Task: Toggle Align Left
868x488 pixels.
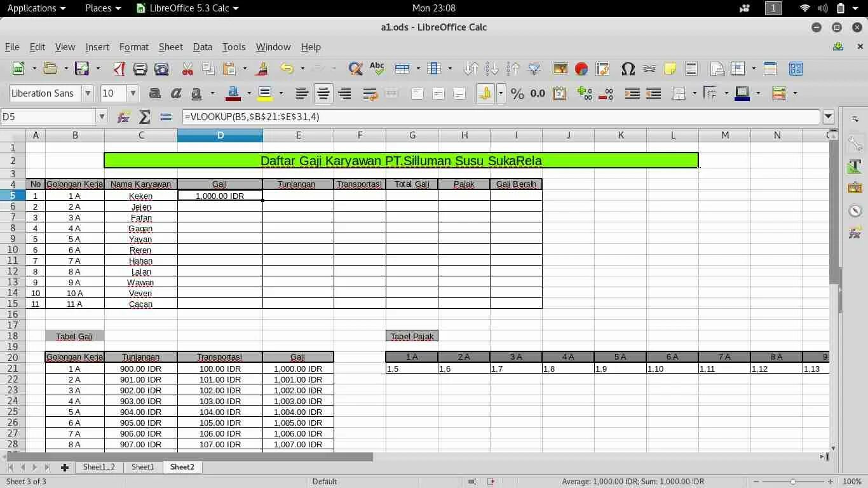Action: 302,93
